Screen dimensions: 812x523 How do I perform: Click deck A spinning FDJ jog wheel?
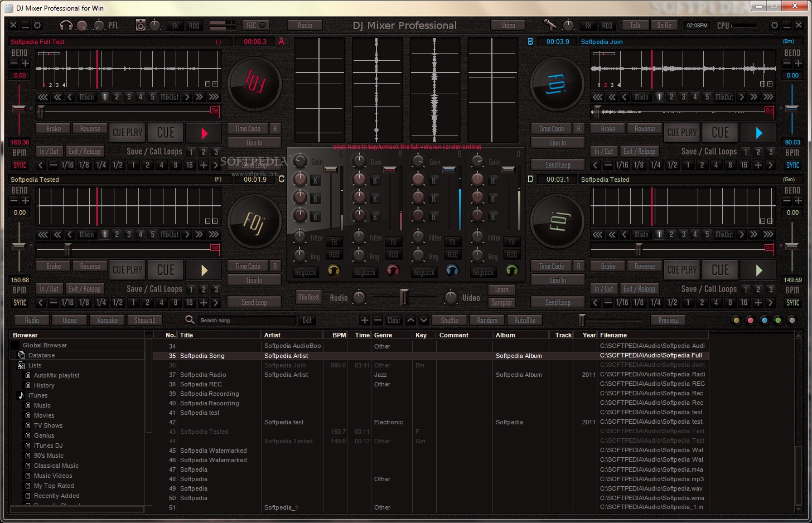point(255,84)
